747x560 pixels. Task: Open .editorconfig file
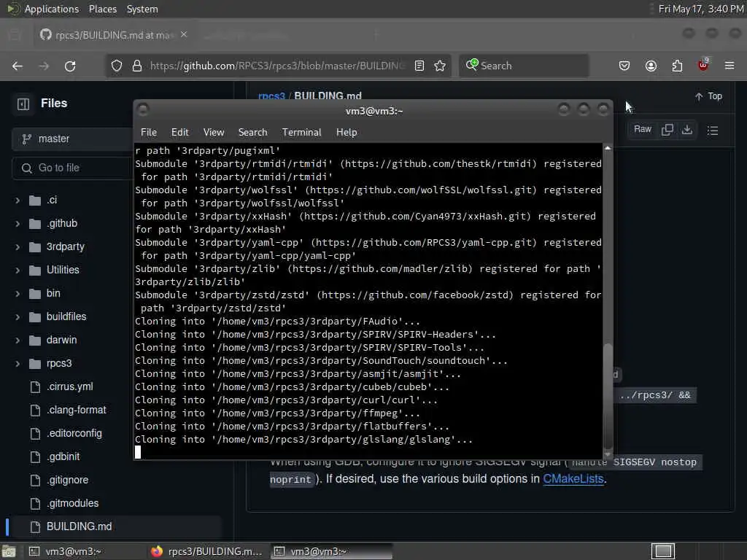74,433
